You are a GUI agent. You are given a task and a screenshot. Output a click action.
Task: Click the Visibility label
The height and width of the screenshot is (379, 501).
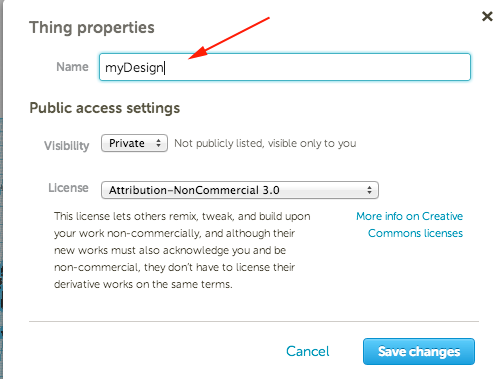[67, 146]
